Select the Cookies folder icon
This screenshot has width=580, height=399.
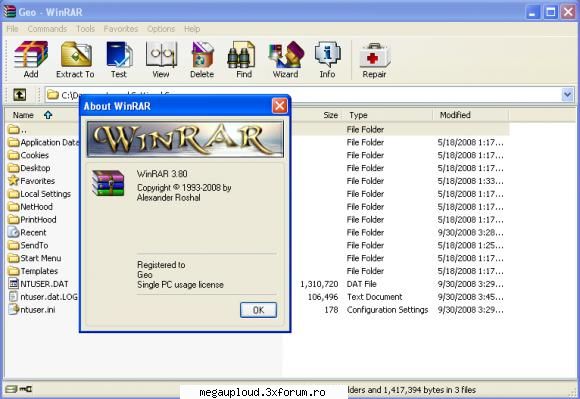14,155
